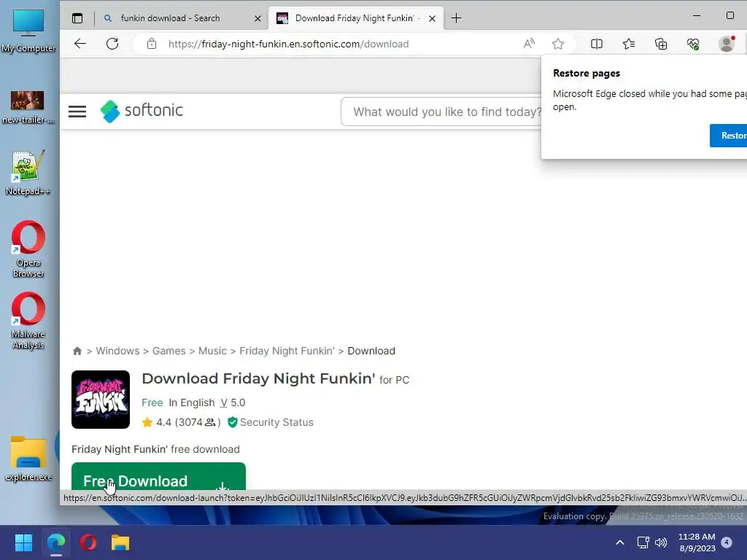The height and width of the screenshot is (560, 747).
Task: Open the notification center badge
Action: coord(727,542)
